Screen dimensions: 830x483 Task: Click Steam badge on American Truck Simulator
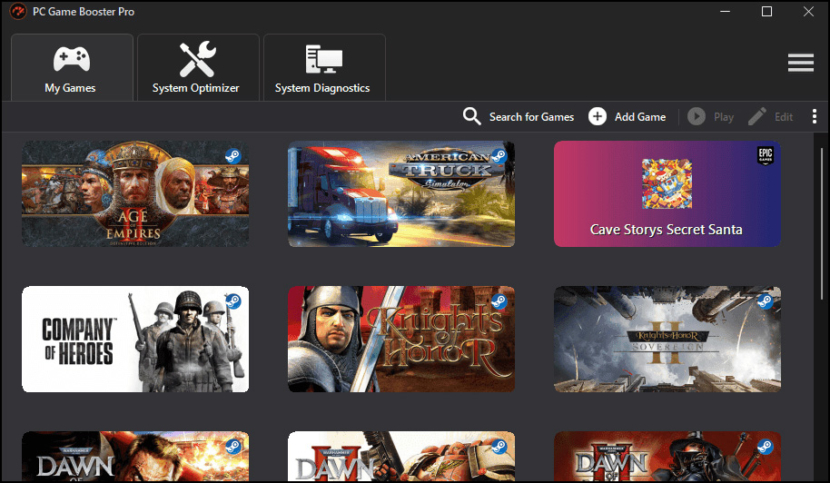click(x=499, y=156)
